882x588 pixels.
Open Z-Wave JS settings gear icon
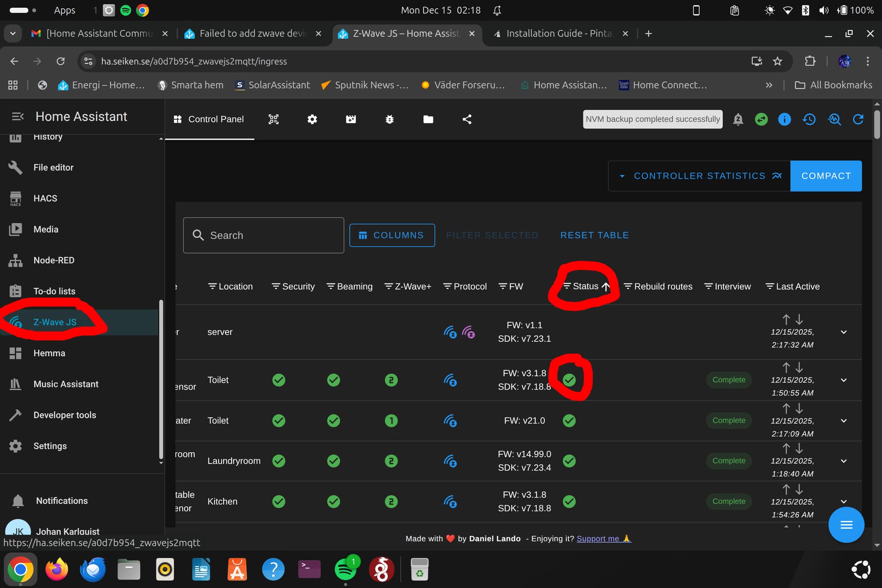point(312,119)
